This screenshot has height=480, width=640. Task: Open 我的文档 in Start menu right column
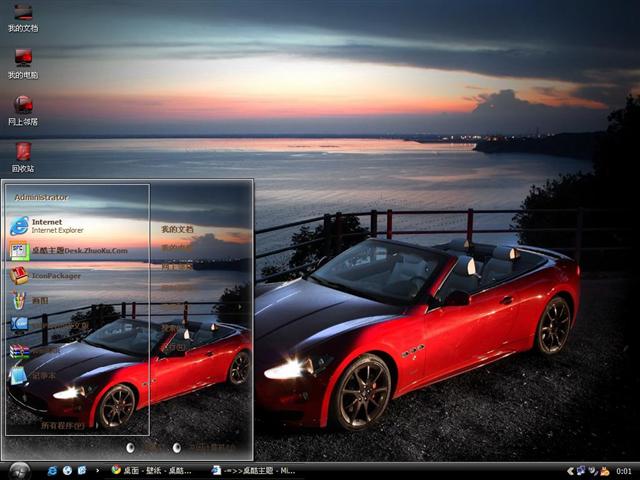178,229
